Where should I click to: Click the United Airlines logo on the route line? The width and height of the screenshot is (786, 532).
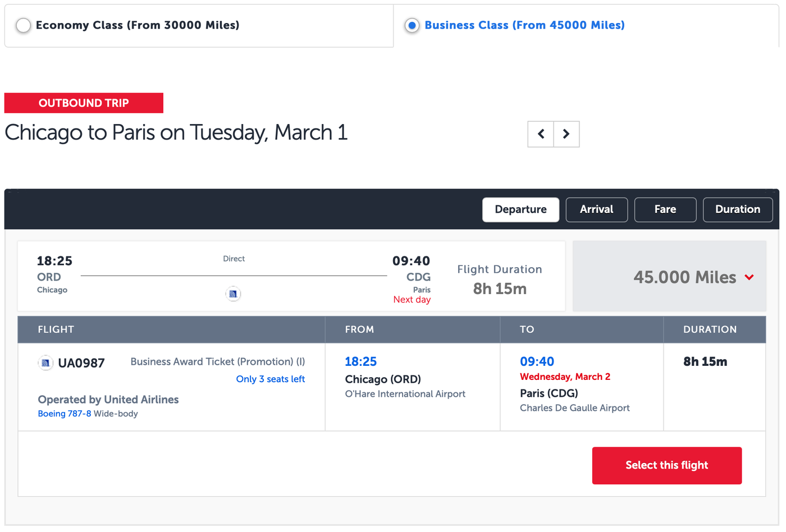[x=233, y=293]
